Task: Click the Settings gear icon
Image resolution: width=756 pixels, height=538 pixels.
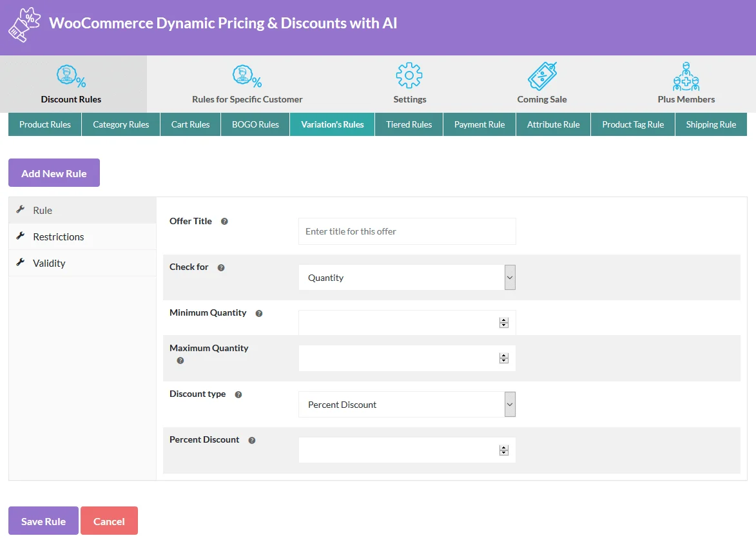Action: (x=409, y=75)
